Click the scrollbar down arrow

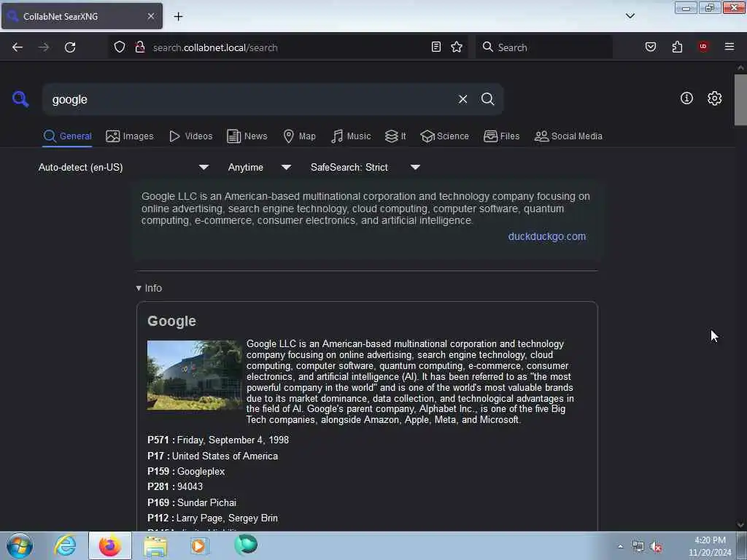coord(740,525)
